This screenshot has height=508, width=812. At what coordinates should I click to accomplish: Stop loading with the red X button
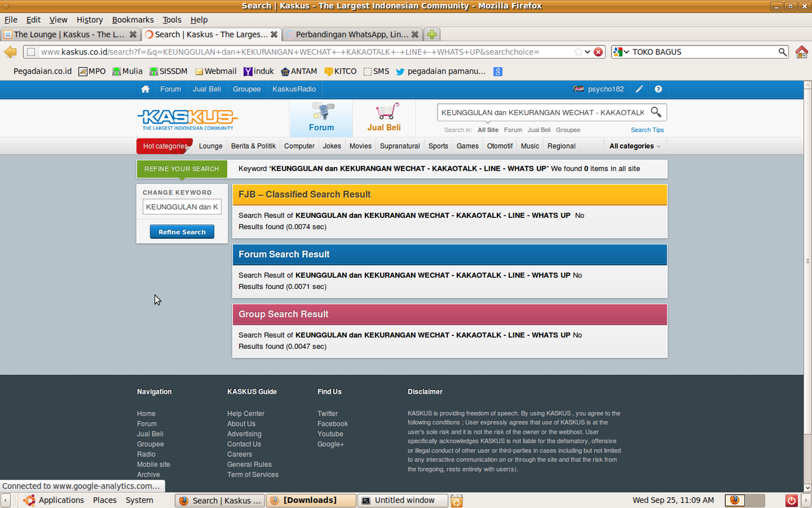click(x=598, y=52)
